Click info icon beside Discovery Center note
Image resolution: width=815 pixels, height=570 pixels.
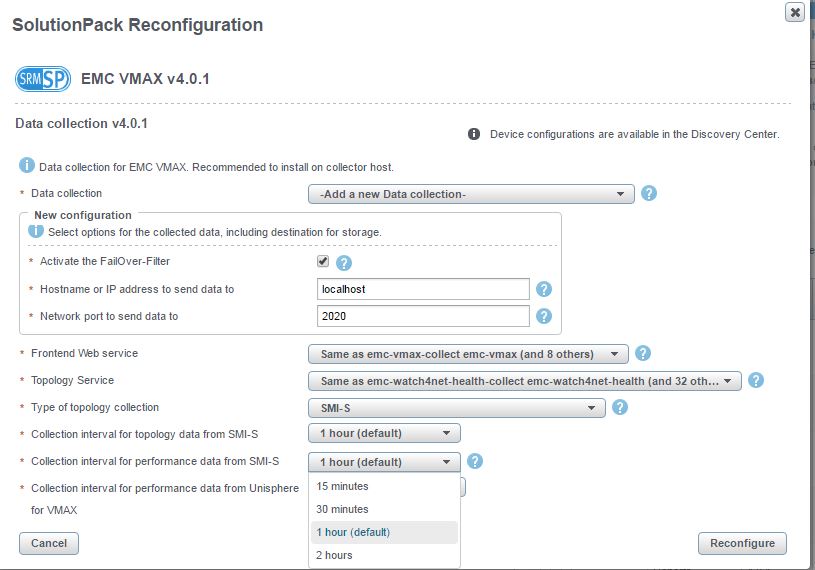tap(474, 134)
